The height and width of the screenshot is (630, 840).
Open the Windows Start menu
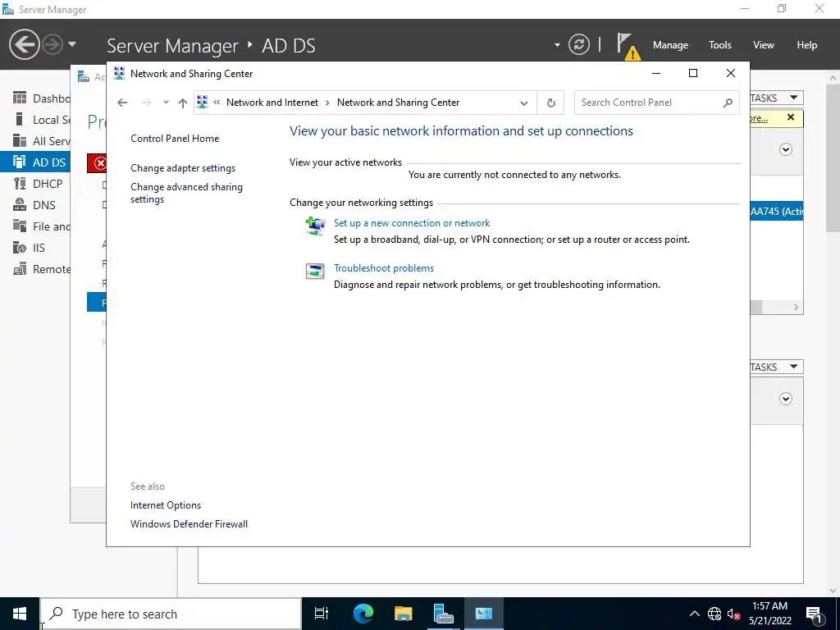(20, 614)
